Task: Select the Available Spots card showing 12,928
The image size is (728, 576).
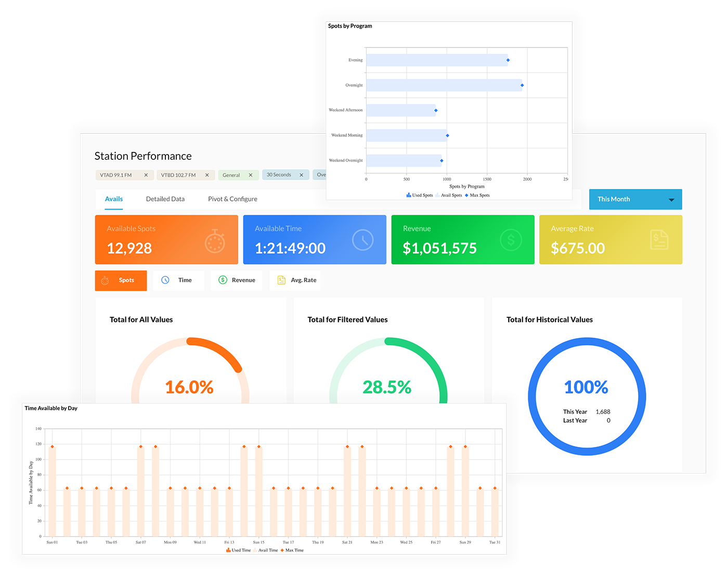Action: click(x=166, y=240)
